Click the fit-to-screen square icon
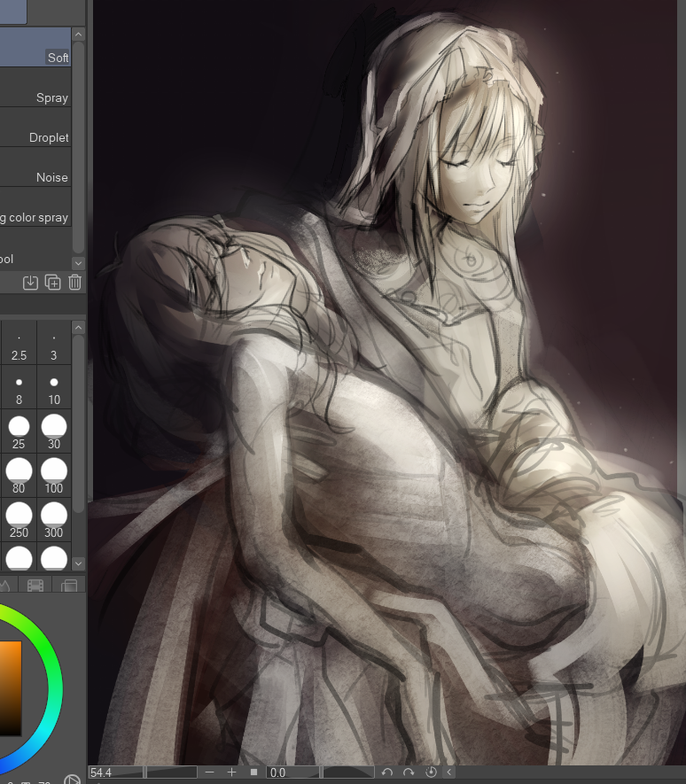The image size is (686, 784). [x=253, y=772]
